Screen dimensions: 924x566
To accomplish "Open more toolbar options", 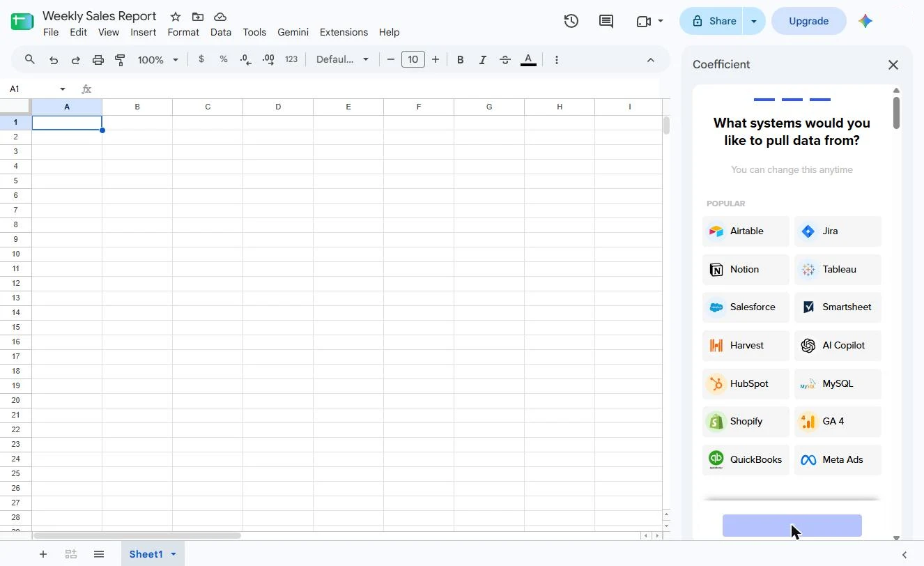I will 556,60.
